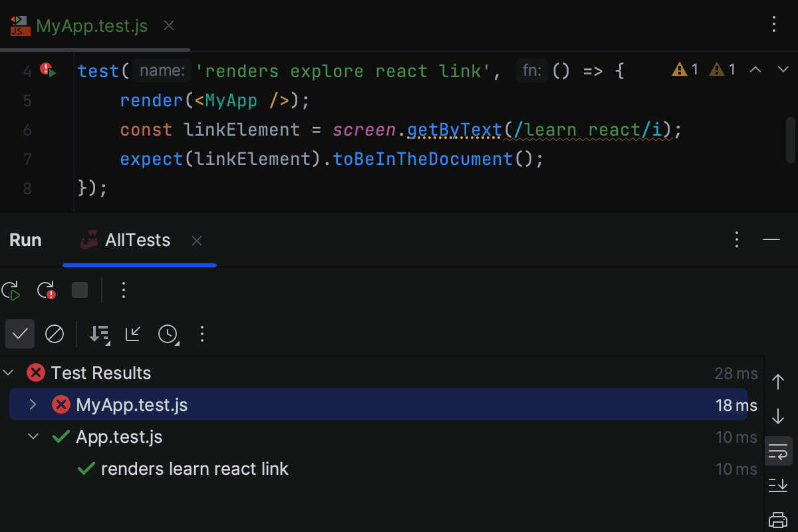Viewport: 798px width, 532px height.
Task: Click the Rerun tests icon
Action: click(11, 291)
